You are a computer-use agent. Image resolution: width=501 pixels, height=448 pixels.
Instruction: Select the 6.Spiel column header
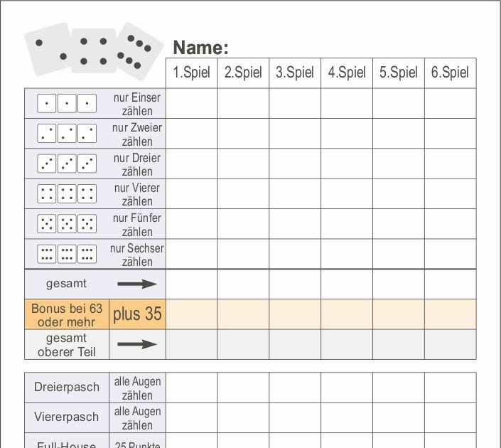(451, 73)
